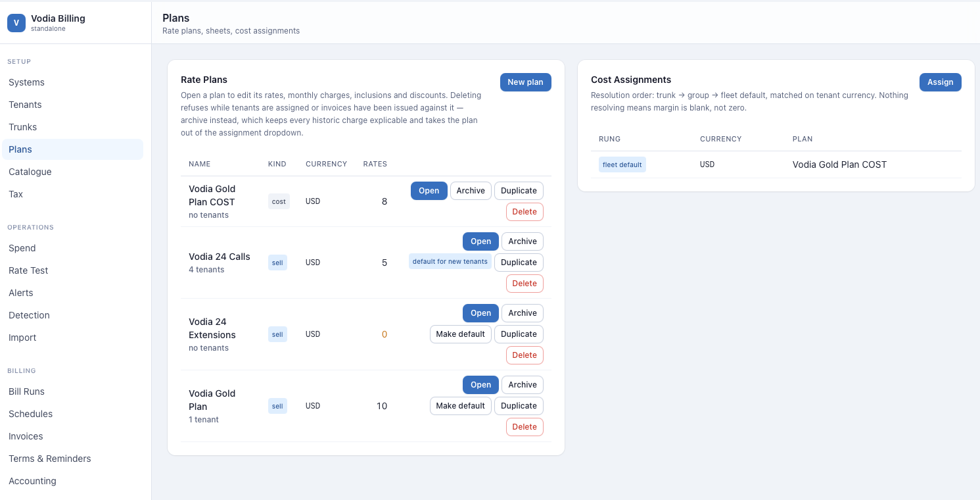Select Plans in the sidebar
Image resolution: width=980 pixels, height=500 pixels.
coord(72,149)
